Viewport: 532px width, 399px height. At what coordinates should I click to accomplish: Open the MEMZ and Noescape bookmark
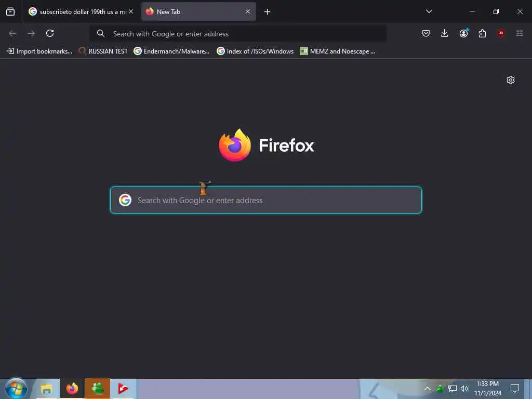tap(338, 51)
